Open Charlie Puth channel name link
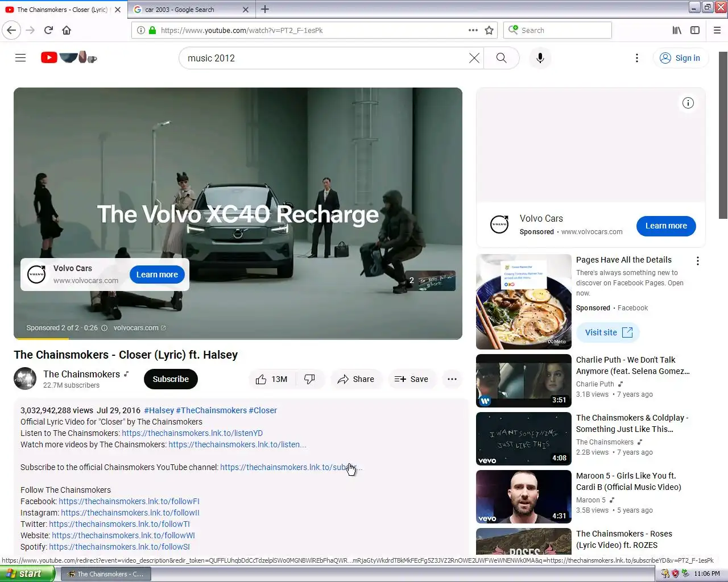This screenshot has width=728, height=582. 595,384
